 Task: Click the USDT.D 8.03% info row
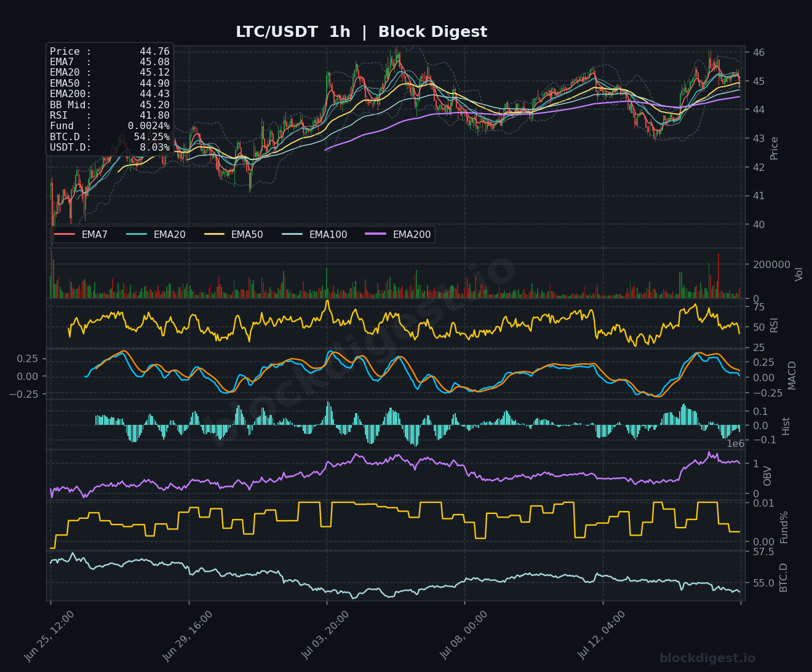[109, 148]
